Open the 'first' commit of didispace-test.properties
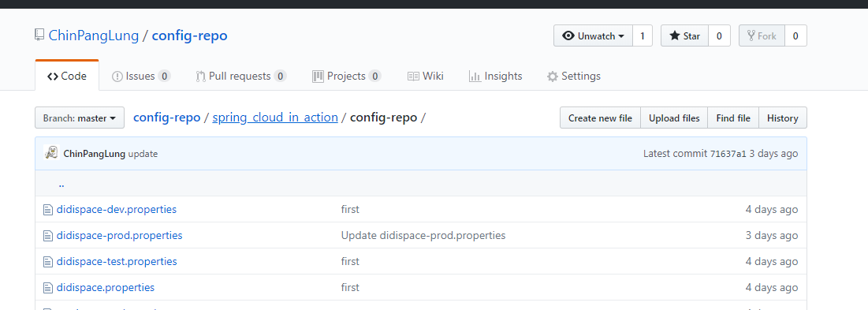The image size is (868, 310). (x=350, y=261)
